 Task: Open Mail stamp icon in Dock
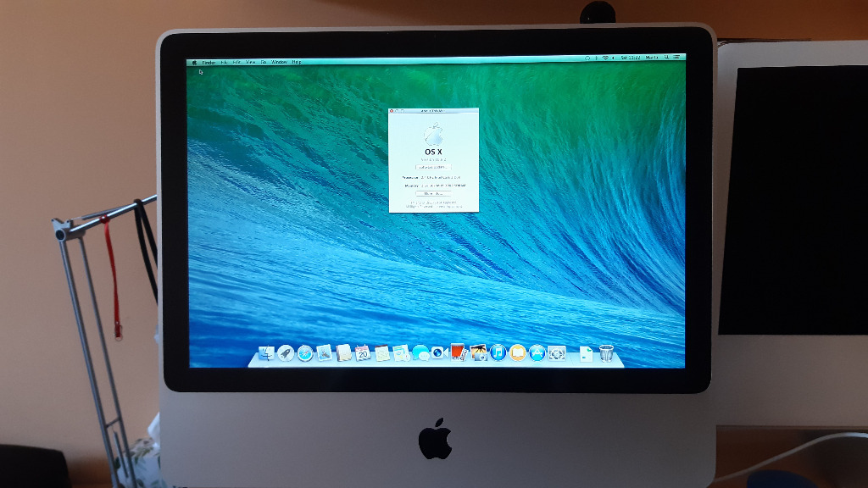(x=325, y=352)
